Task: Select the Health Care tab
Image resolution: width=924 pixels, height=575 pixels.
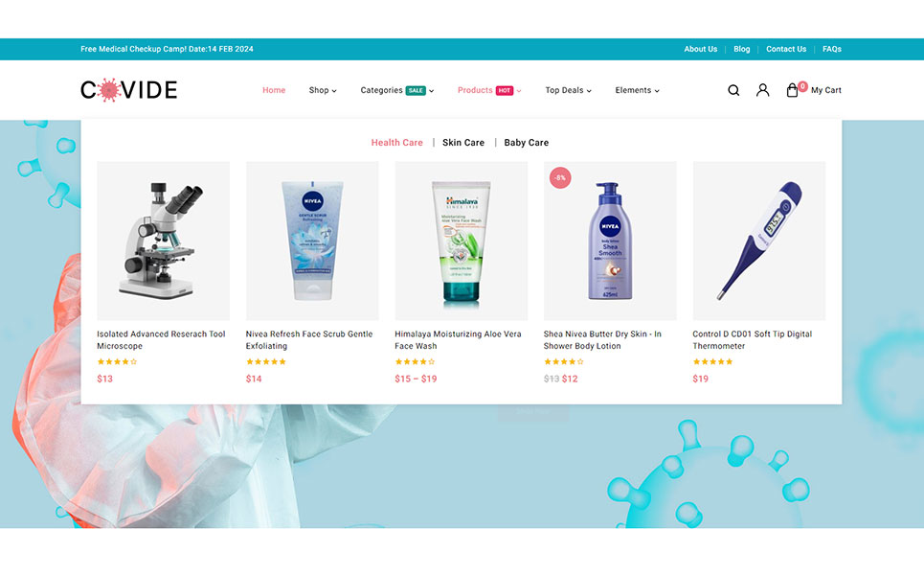Action: pos(396,143)
